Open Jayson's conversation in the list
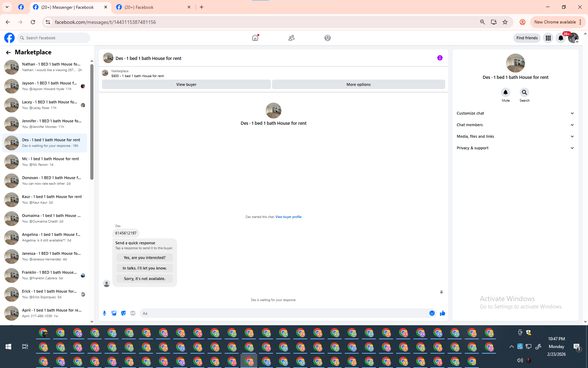Viewport: 588px width, 368px height. click(45, 86)
